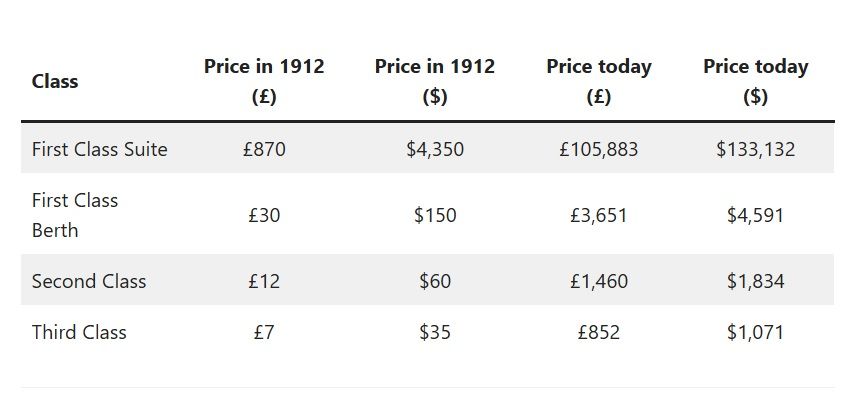Click the First Class Suite row label
Image resolution: width=857 pixels, height=418 pixels.
[x=100, y=149]
